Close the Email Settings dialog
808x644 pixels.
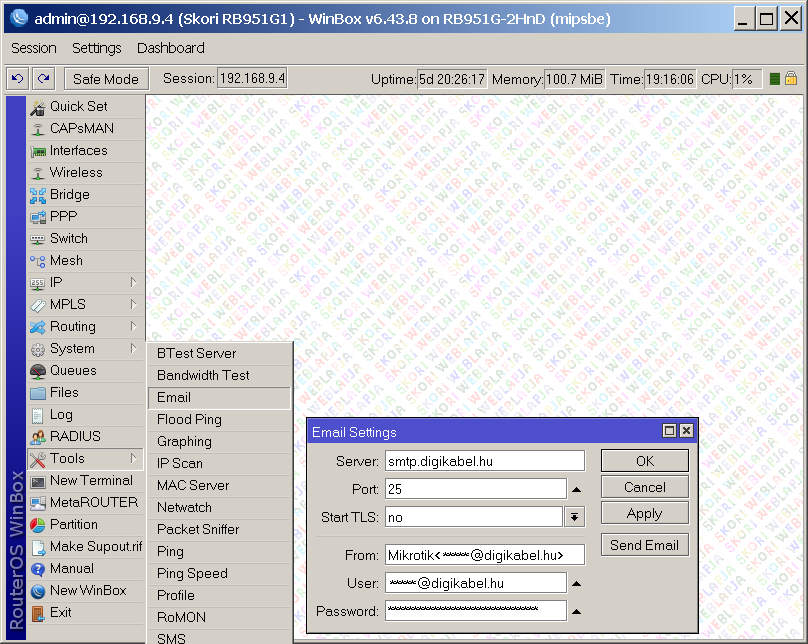pos(686,432)
